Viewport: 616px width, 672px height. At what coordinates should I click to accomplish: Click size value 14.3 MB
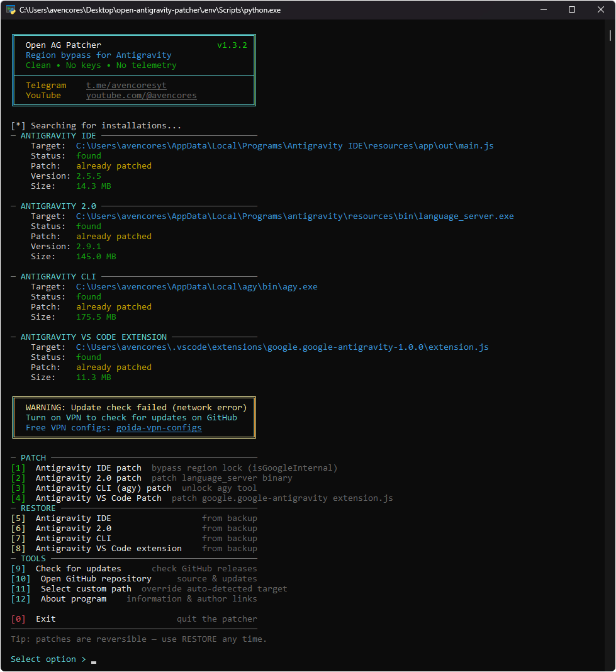94,186
